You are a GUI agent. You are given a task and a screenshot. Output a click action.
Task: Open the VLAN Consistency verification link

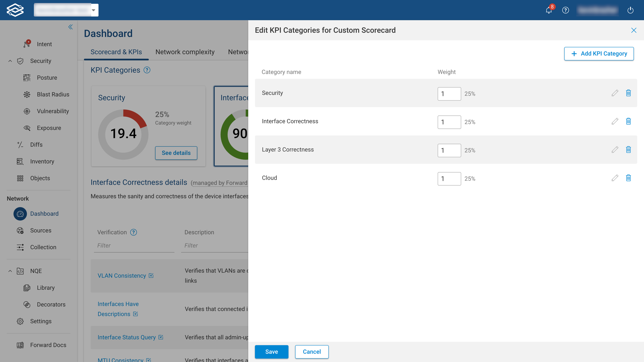tap(122, 276)
